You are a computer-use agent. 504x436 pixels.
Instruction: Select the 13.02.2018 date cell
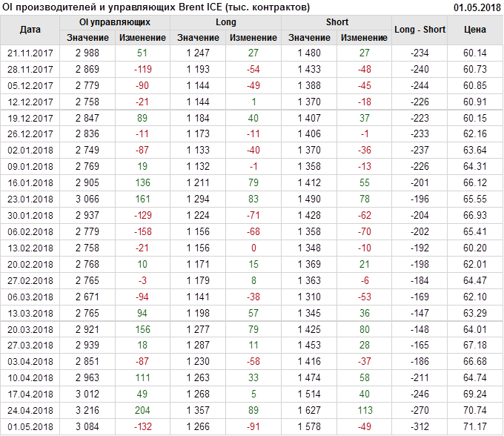[x=30, y=248]
